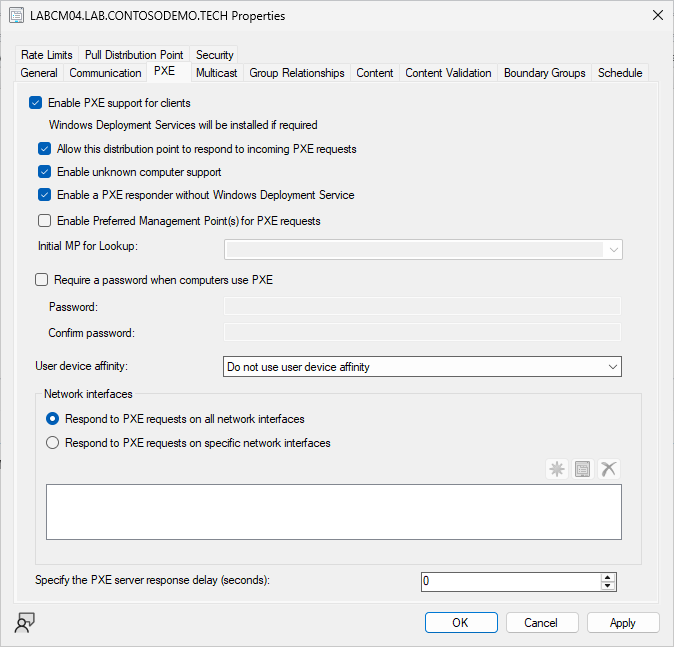Click the 'User device affinity:' label

82,366
